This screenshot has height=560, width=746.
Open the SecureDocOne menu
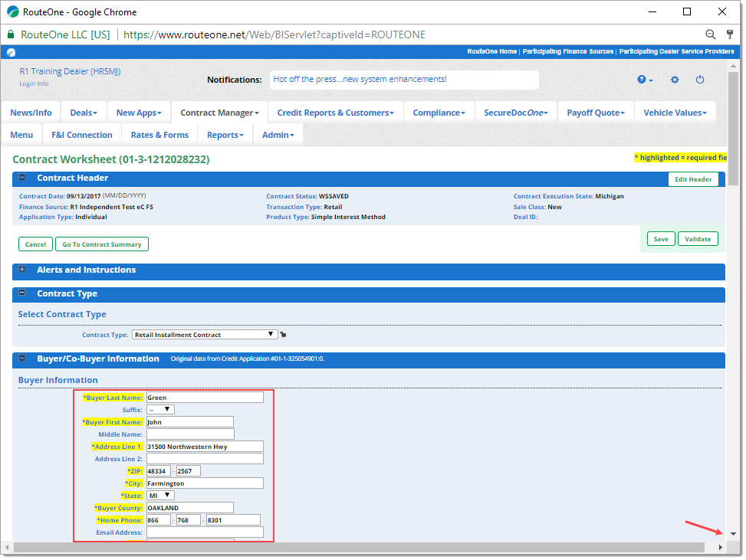click(516, 113)
